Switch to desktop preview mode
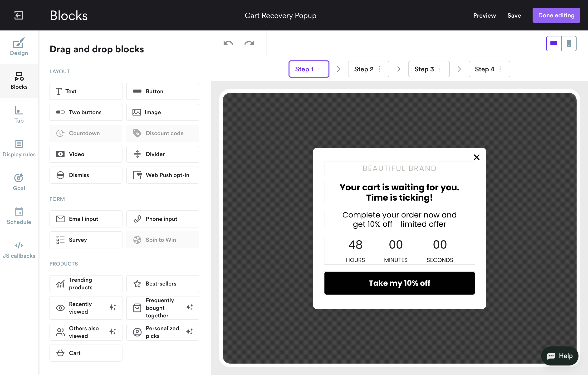Viewport: 588px width, 375px height. coord(554,44)
